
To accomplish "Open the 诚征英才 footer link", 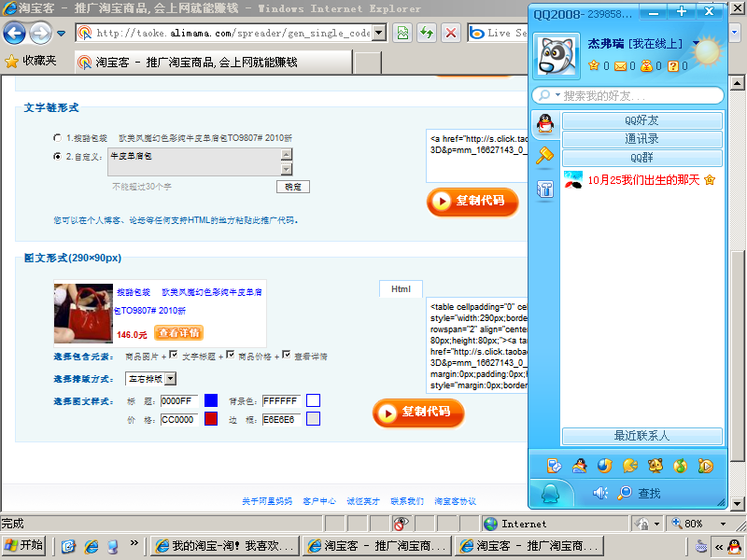I will click(x=363, y=501).
